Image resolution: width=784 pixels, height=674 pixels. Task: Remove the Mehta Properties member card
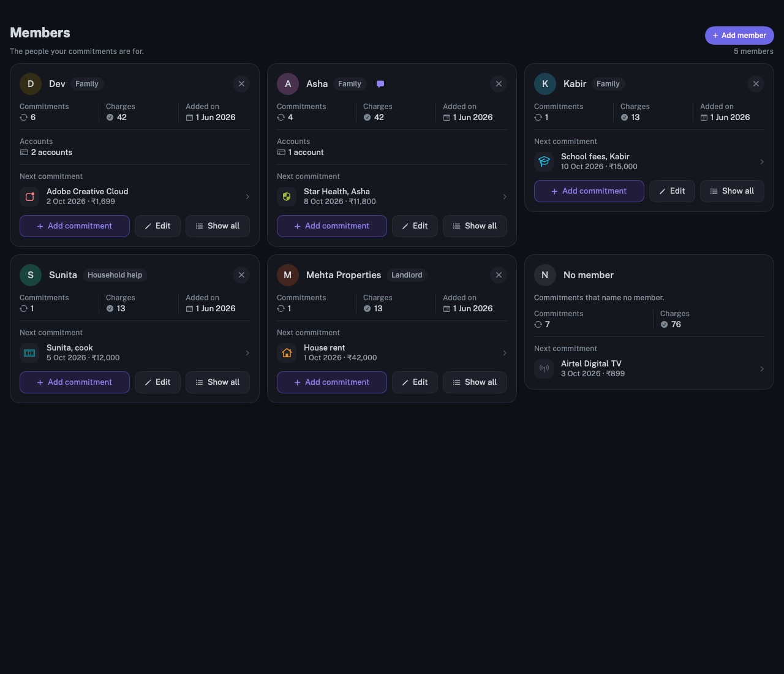(x=499, y=275)
